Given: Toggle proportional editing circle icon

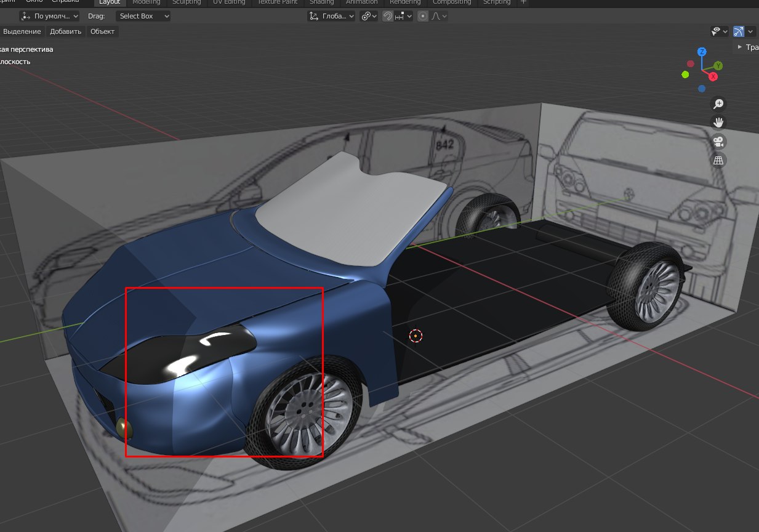Looking at the screenshot, I should coord(422,17).
